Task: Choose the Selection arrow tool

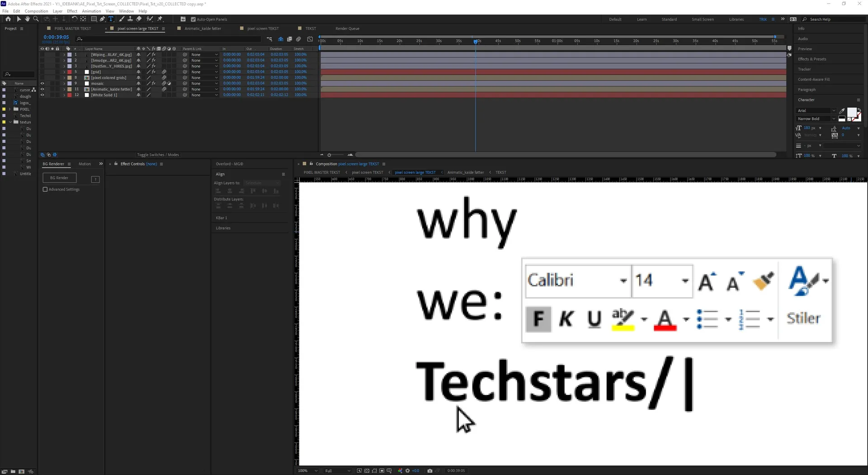Action: coord(19,19)
